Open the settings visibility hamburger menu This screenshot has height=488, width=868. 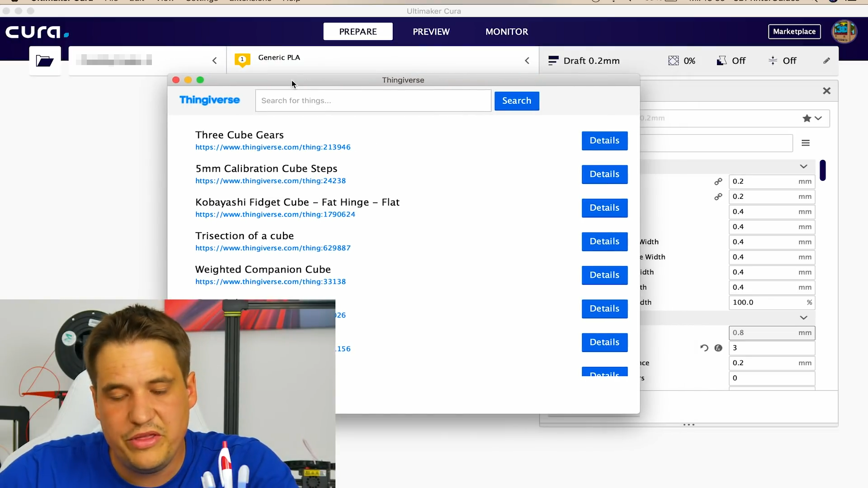coord(806,143)
